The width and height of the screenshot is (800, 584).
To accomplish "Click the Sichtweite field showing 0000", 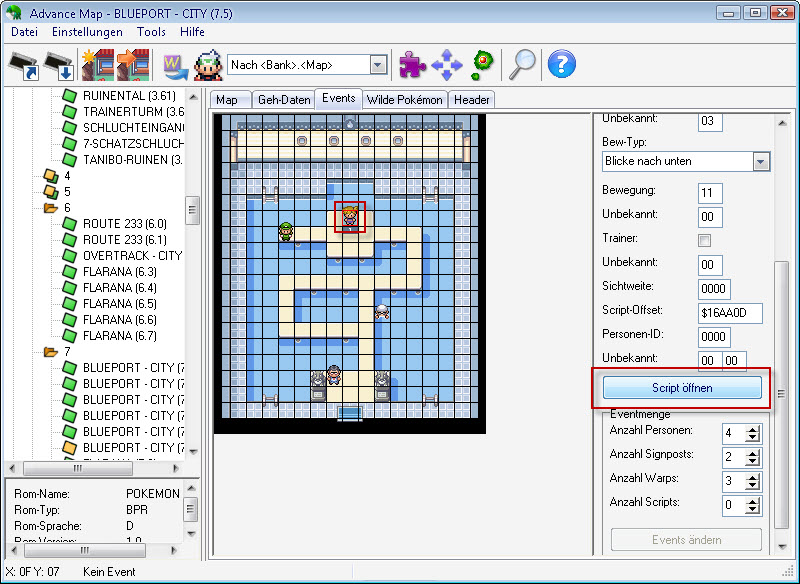I will tap(714, 289).
